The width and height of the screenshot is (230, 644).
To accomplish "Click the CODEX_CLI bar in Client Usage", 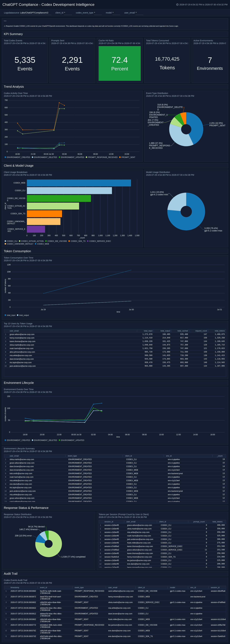I will coord(69,191).
